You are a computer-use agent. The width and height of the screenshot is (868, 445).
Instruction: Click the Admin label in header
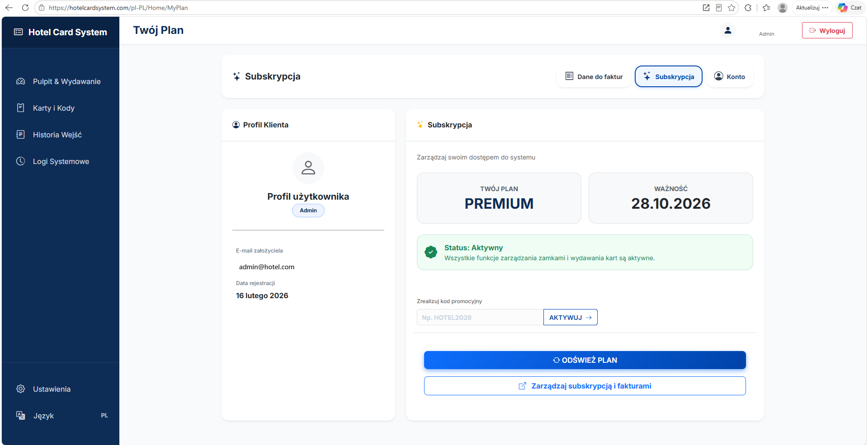pyautogui.click(x=767, y=34)
